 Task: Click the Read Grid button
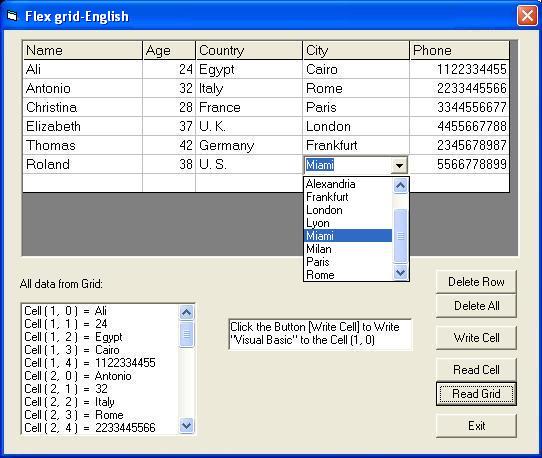click(x=476, y=394)
